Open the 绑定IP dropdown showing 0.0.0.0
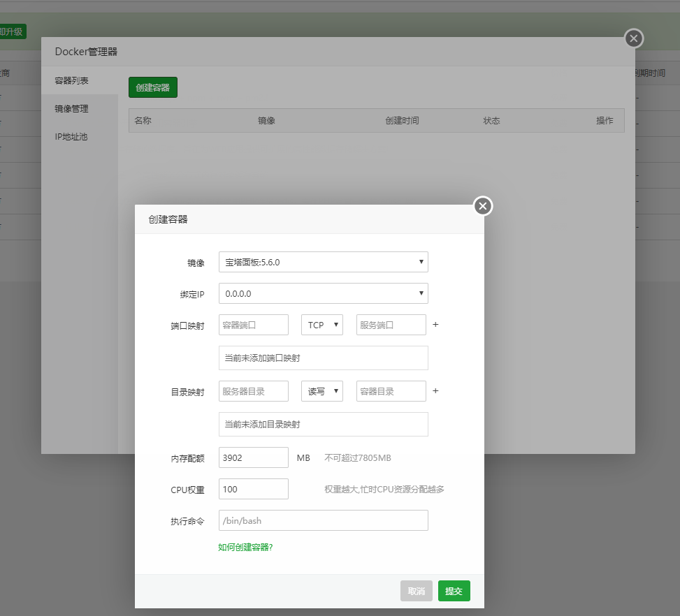 (323, 293)
